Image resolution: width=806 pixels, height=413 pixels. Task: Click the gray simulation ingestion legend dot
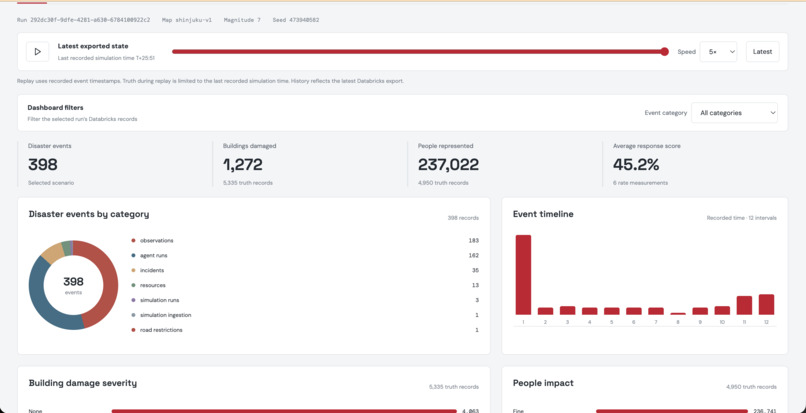pos(133,315)
